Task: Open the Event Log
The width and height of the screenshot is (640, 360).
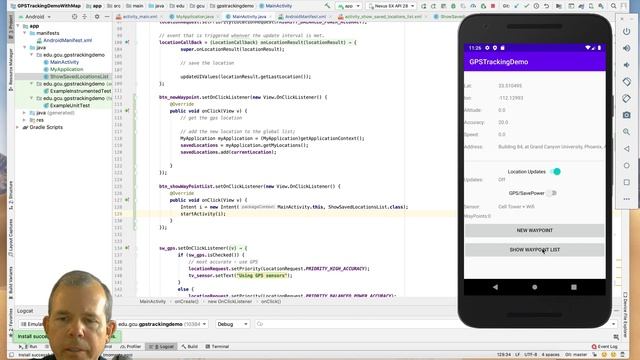Action: (605, 347)
